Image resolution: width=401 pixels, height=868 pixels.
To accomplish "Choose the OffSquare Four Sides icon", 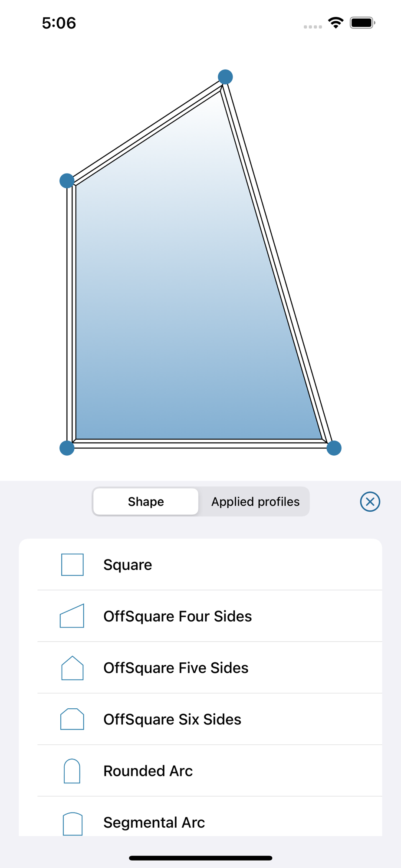I will pyautogui.click(x=72, y=616).
